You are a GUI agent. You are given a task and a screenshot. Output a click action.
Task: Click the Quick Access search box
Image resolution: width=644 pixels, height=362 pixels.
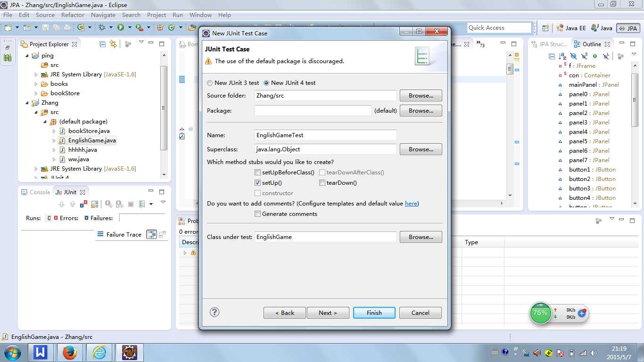tap(499, 28)
